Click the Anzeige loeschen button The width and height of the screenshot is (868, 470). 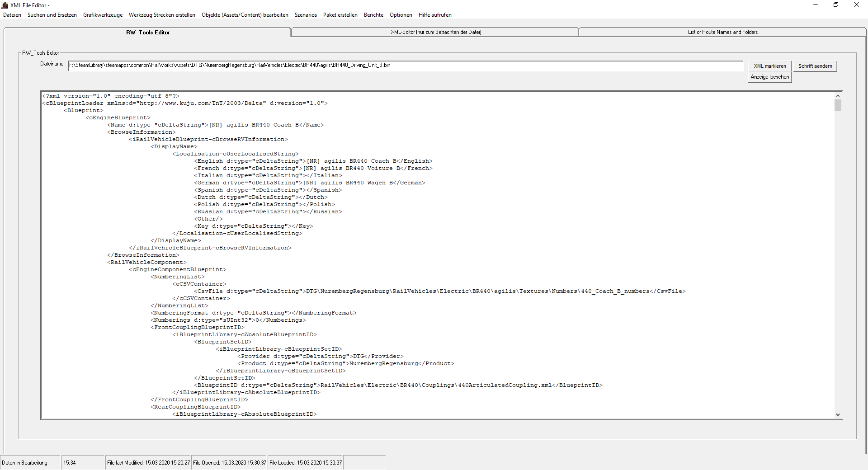tap(770, 77)
